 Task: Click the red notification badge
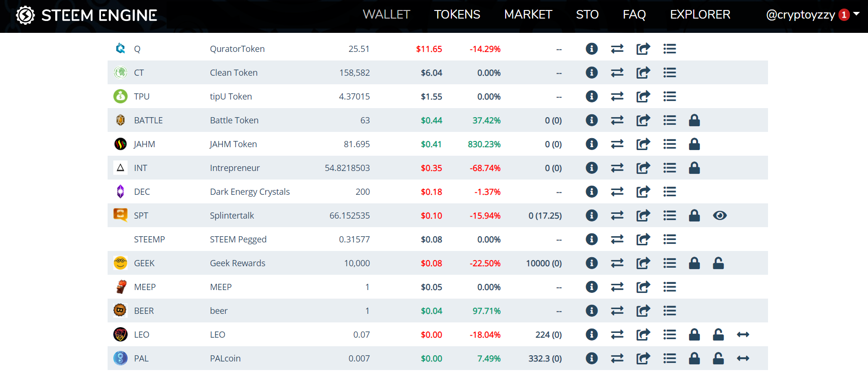[844, 15]
